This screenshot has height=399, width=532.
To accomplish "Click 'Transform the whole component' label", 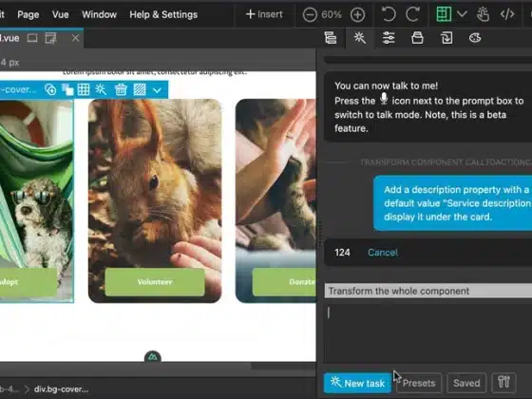I will 399,291.
